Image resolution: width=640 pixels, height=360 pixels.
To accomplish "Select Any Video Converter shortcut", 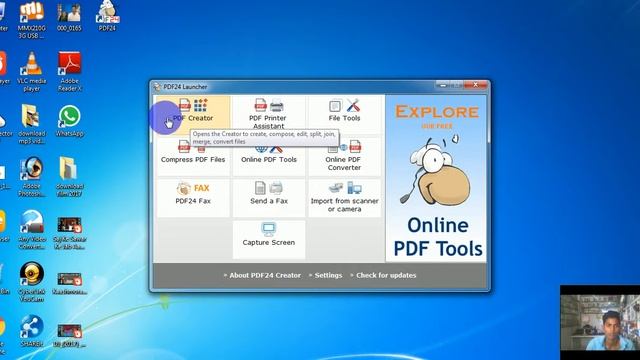I will point(31,229).
